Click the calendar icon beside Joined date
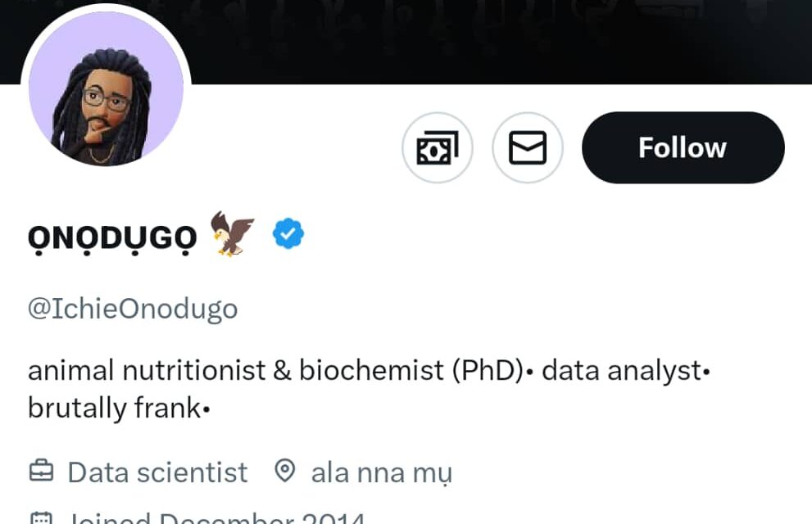The image size is (812, 524). tap(41, 519)
